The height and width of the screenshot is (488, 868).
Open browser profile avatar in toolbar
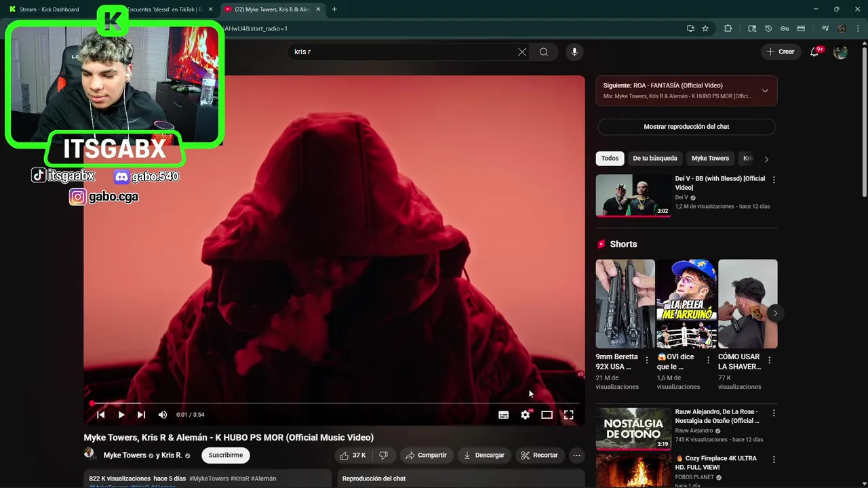point(842,28)
